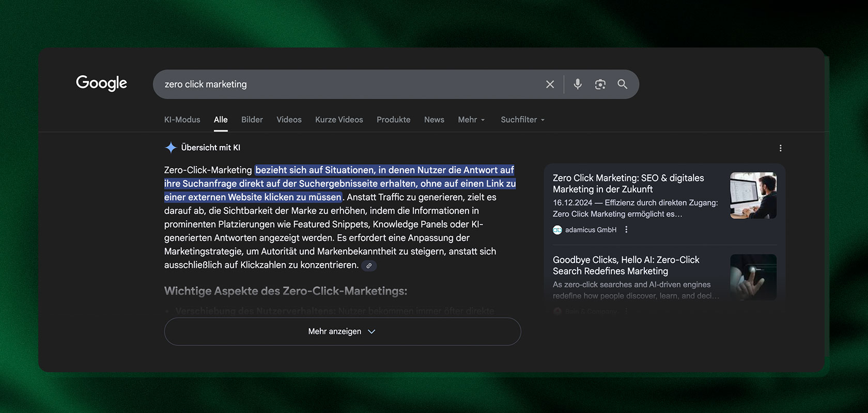Submit search with magnifying glass icon
The image size is (868, 413).
[x=622, y=84]
